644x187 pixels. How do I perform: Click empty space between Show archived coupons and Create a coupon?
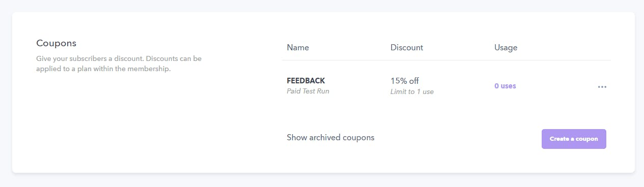[x=458, y=138]
